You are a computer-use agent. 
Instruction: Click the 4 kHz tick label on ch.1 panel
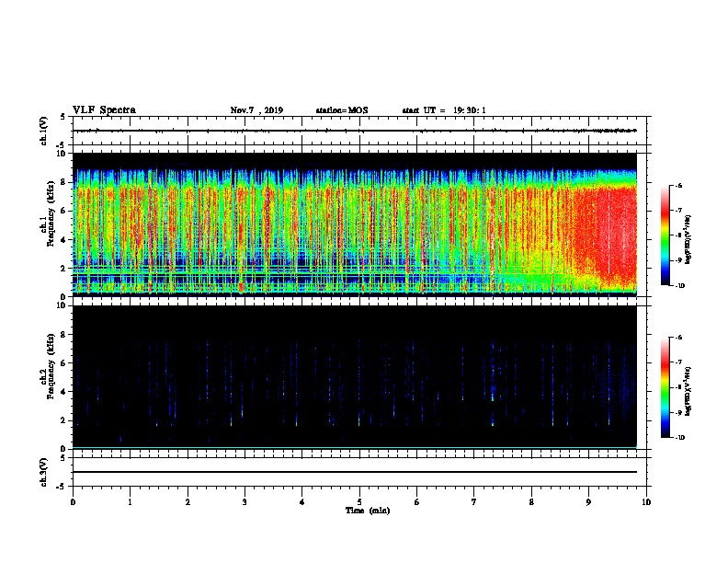coord(64,240)
